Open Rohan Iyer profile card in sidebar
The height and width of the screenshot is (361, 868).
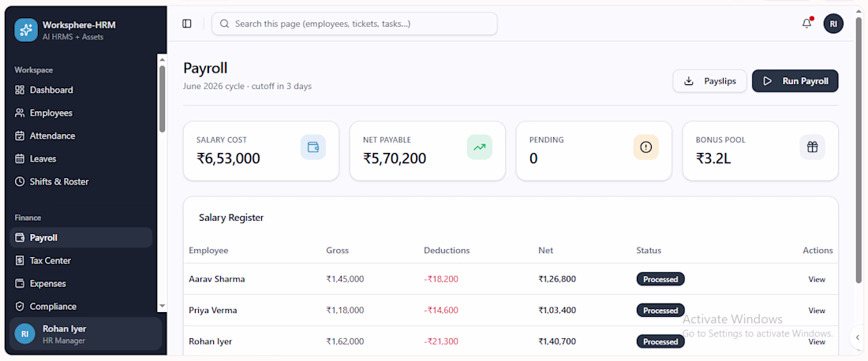click(x=86, y=334)
